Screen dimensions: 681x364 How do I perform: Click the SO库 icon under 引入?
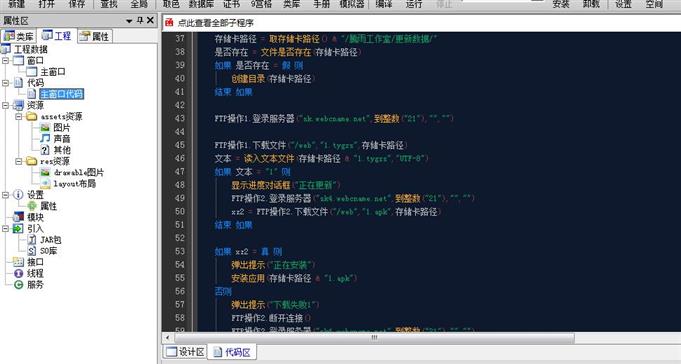tap(32, 251)
